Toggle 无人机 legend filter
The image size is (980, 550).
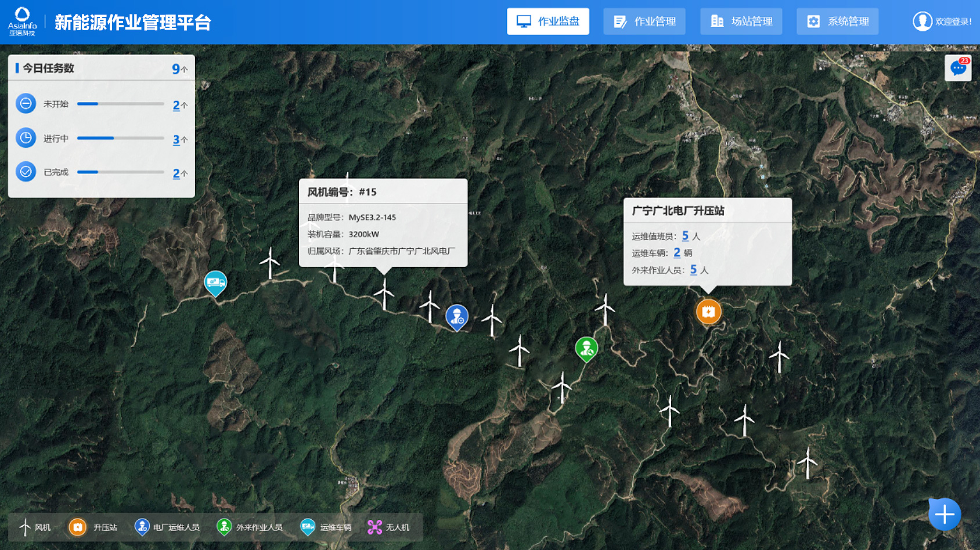point(388,527)
